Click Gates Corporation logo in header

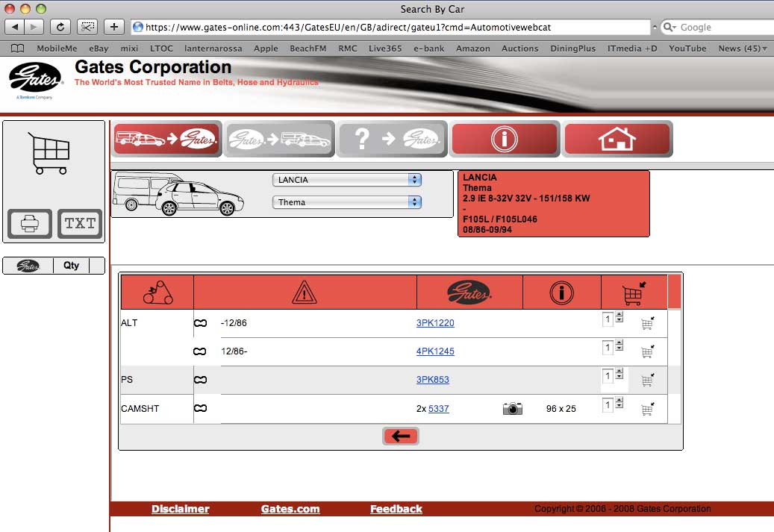[36, 79]
